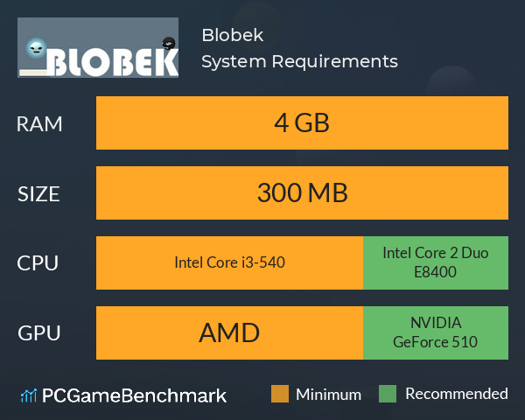The width and height of the screenshot is (525, 420).
Task: Click the dark ninja blob icon
Action: click(169, 44)
